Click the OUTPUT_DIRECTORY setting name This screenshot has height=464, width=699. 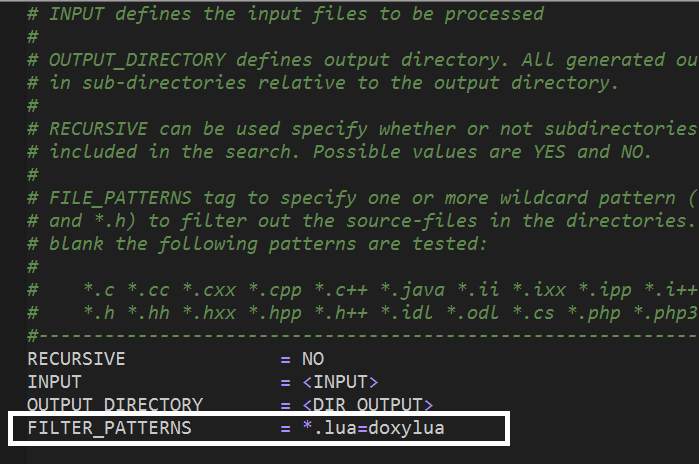[x=115, y=405]
